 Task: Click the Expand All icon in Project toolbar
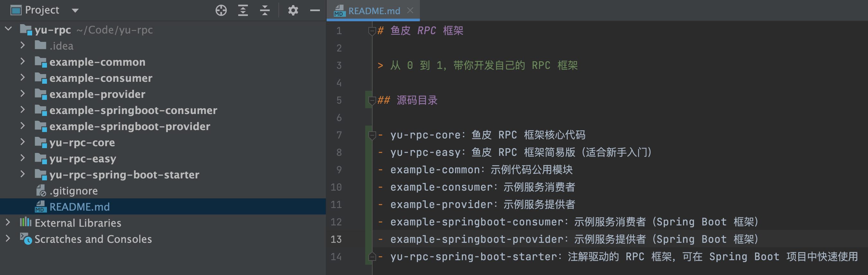(x=243, y=10)
